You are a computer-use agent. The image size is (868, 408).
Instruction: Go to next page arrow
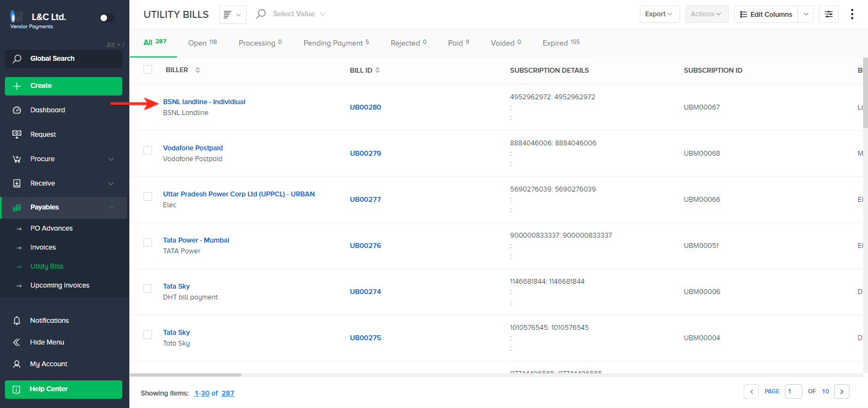[x=842, y=392]
